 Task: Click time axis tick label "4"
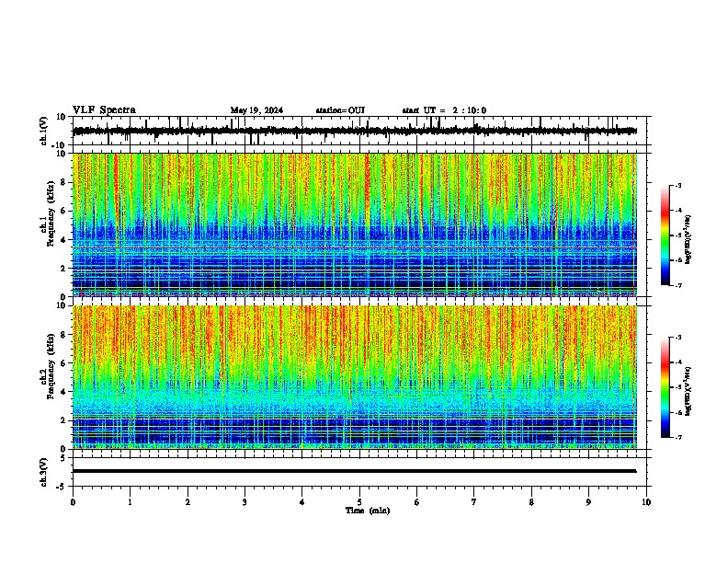[302, 502]
